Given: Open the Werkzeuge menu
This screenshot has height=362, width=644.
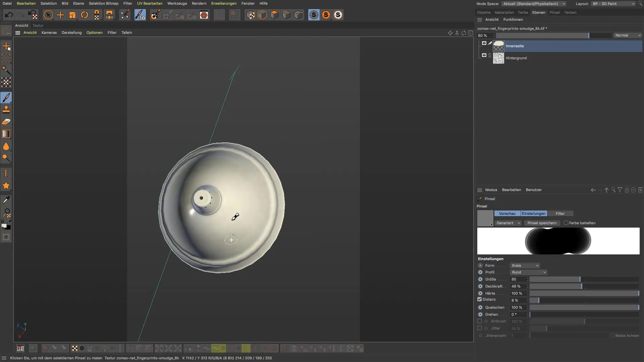Looking at the screenshot, I should click(x=177, y=3).
